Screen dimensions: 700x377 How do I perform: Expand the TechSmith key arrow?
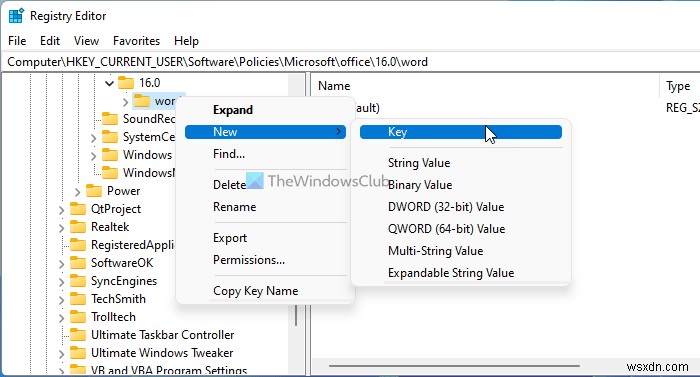click(x=61, y=299)
